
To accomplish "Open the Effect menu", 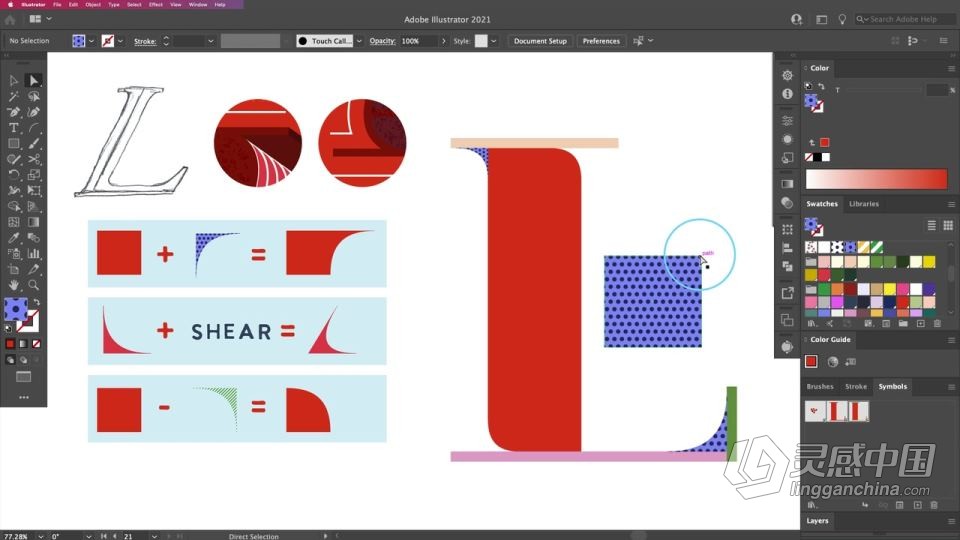I will (156, 4).
